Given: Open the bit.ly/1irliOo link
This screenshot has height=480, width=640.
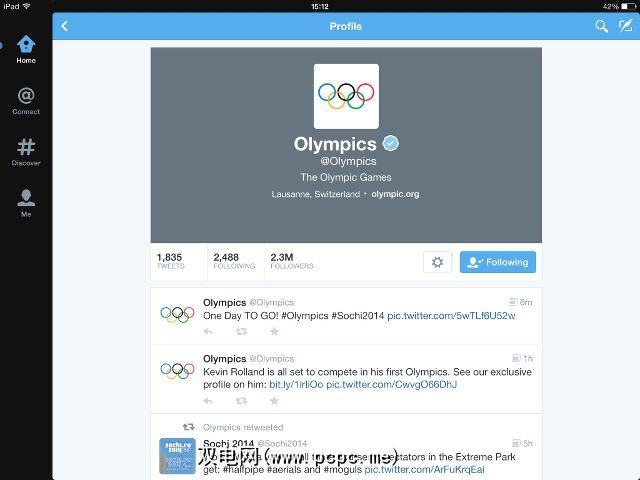Looking at the screenshot, I should (x=296, y=384).
